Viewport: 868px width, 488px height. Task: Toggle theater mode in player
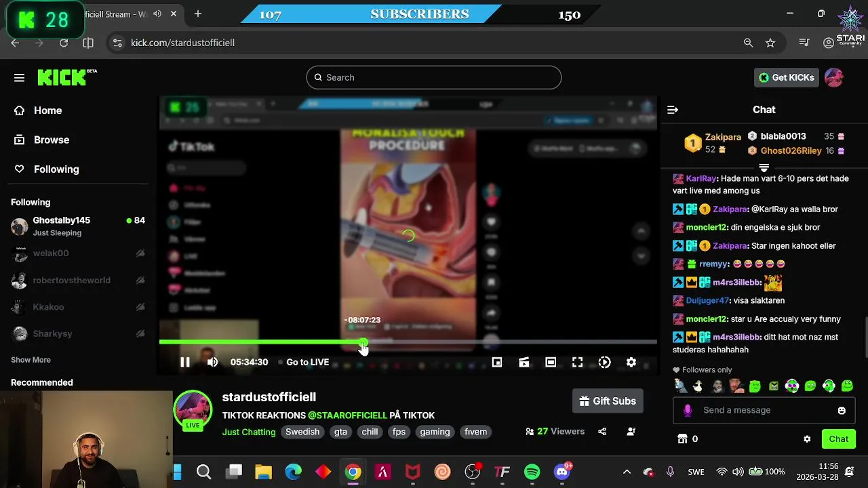coord(551,363)
